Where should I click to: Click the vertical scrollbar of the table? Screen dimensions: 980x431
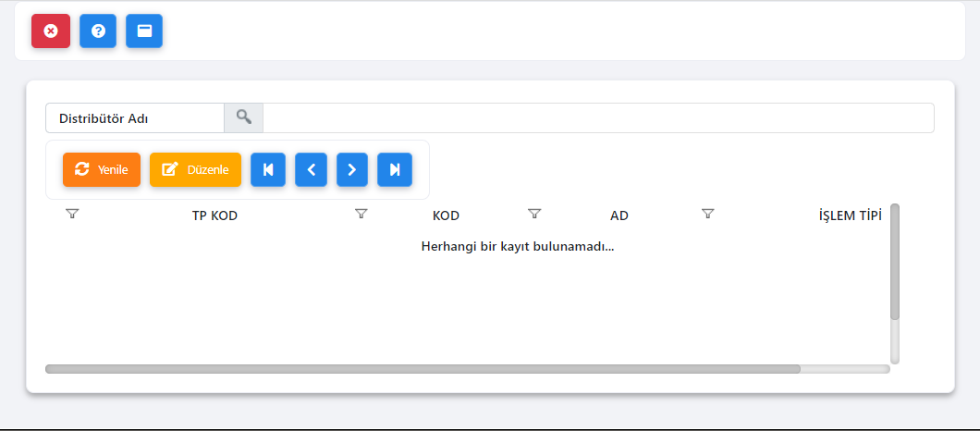895,262
